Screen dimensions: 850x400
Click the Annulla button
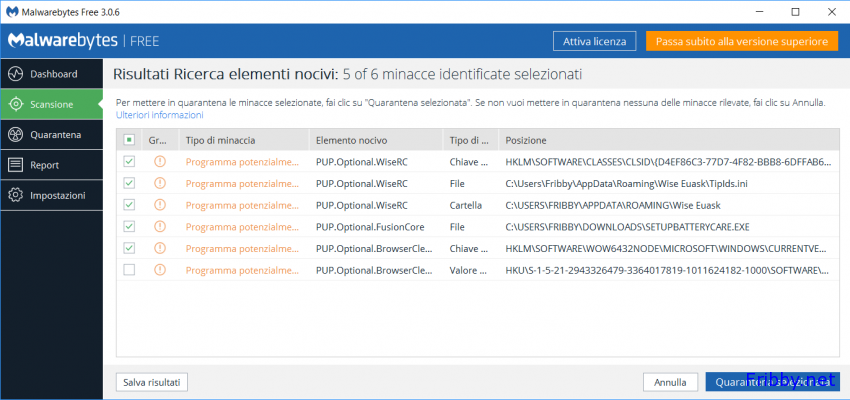[x=670, y=382]
